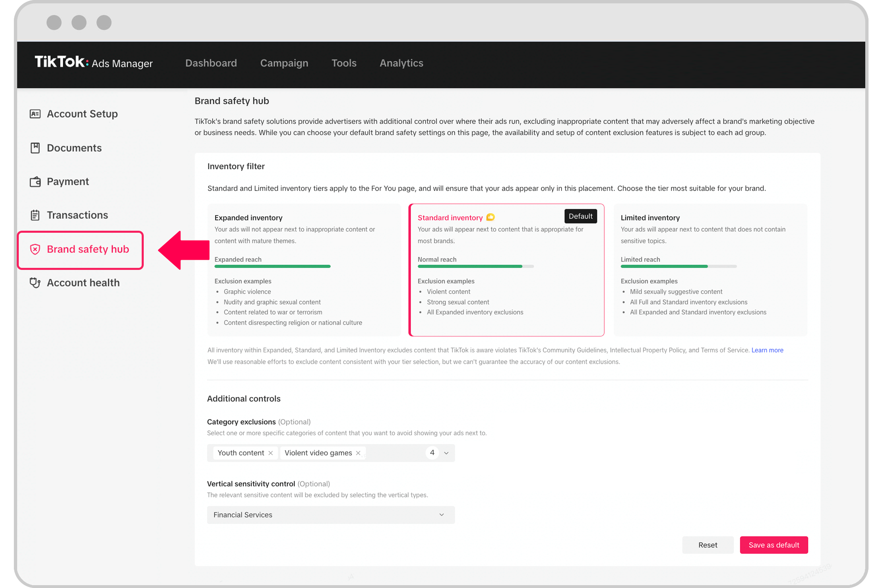Click the Brand safety hub shield icon
Viewport: 882px width, 588px height.
35,249
